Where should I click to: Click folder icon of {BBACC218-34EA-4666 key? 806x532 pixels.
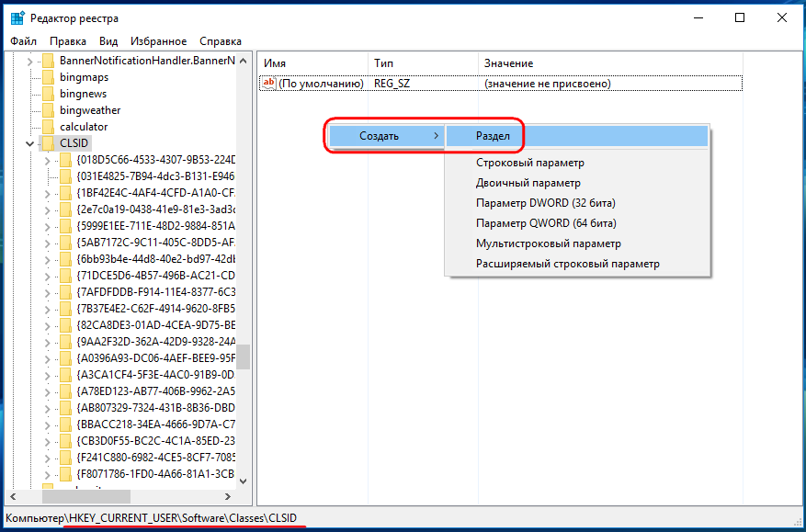click(65, 424)
